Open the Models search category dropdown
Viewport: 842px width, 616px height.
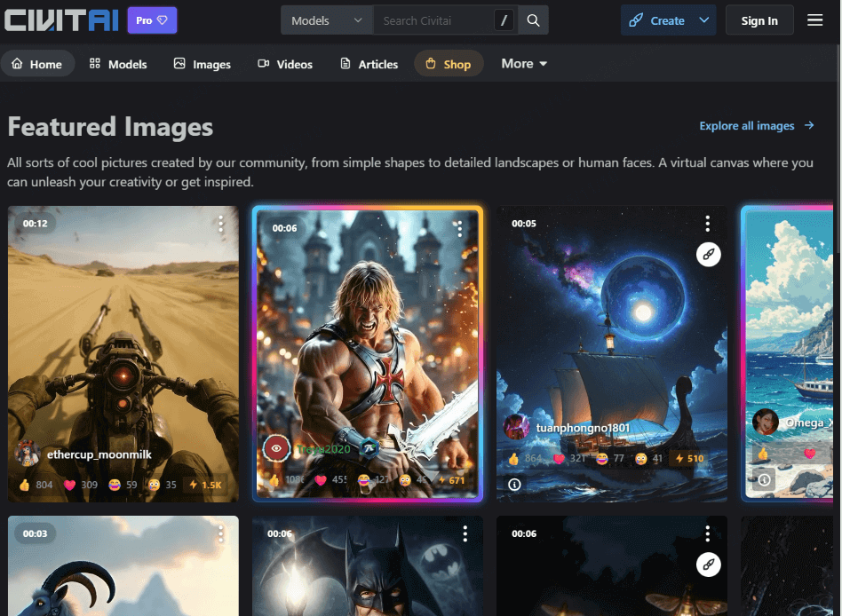pos(327,20)
